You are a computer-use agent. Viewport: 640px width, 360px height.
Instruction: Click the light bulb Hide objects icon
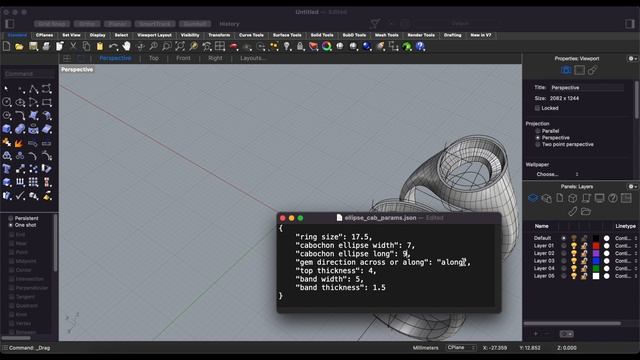(x=287, y=47)
